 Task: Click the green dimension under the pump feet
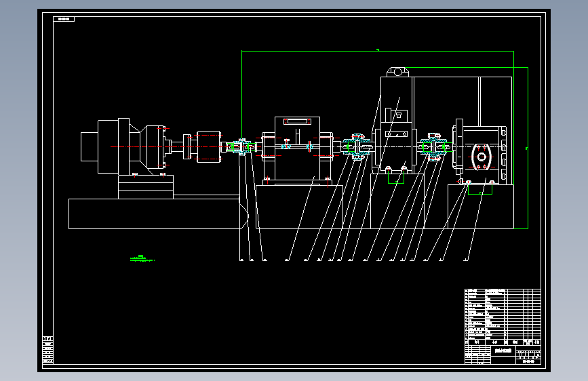pos(480,189)
